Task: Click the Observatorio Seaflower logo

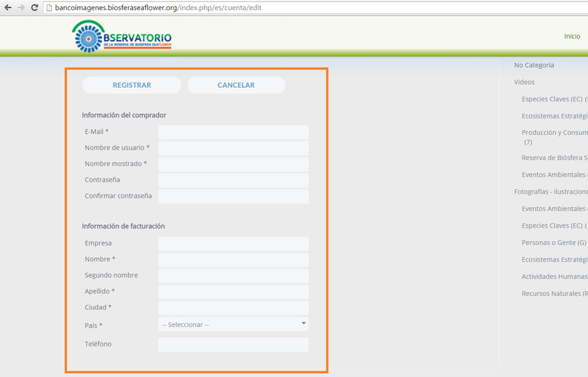Action: [x=121, y=36]
